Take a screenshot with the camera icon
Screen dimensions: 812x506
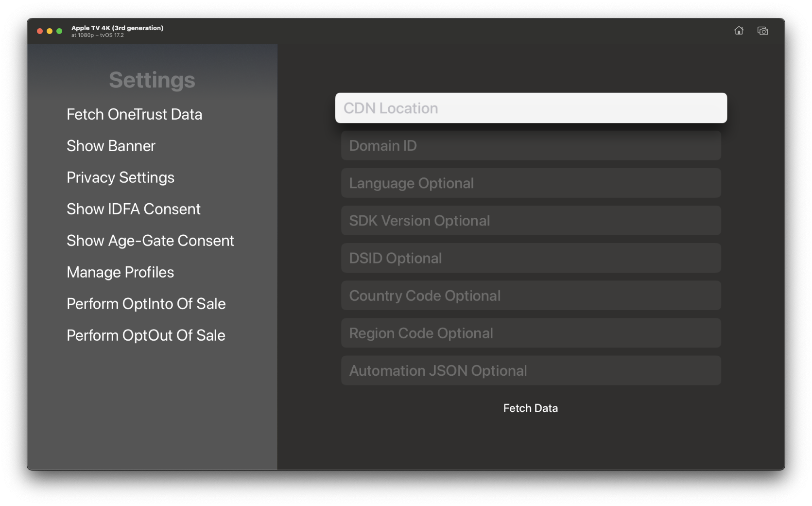tap(762, 31)
